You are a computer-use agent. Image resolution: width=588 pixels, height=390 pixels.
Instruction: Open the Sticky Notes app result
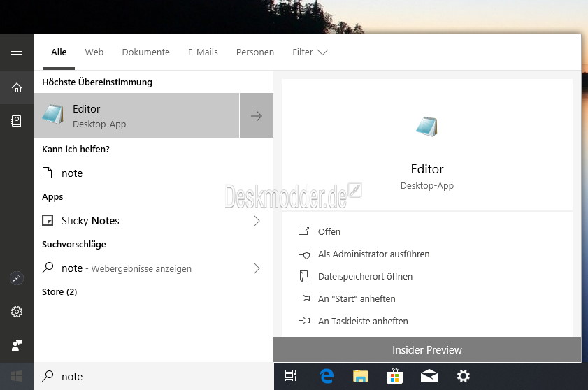pyautogui.click(x=153, y=220)
